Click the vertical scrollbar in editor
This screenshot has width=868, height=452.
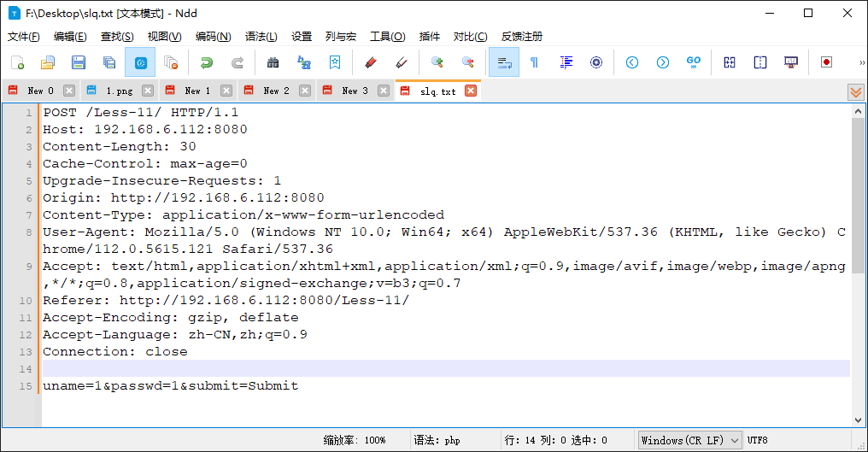point(858,256)
